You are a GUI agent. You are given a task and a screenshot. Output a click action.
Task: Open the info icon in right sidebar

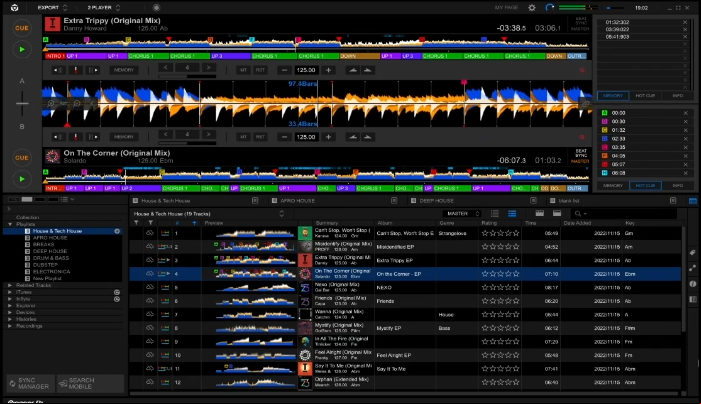coord(693,284)
